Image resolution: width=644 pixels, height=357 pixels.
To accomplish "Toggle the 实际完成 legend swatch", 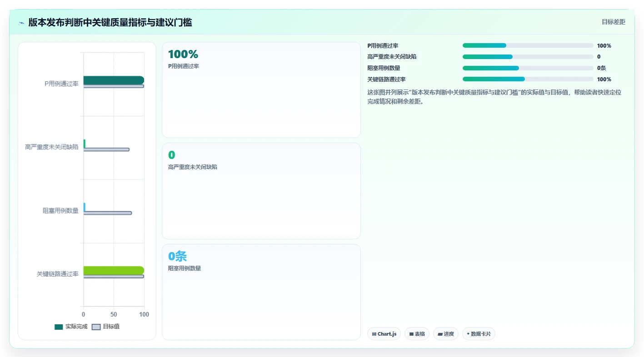I will pyautogui.click(x=59, y=327).
